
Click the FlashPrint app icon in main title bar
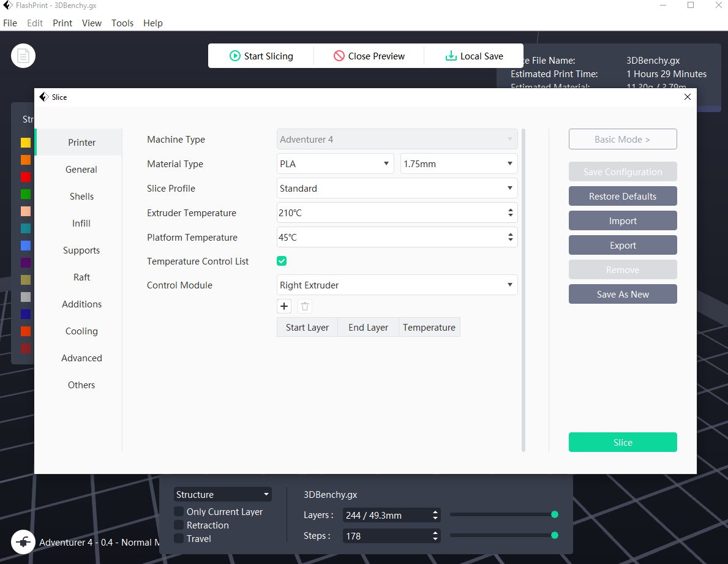coord(7,6)
